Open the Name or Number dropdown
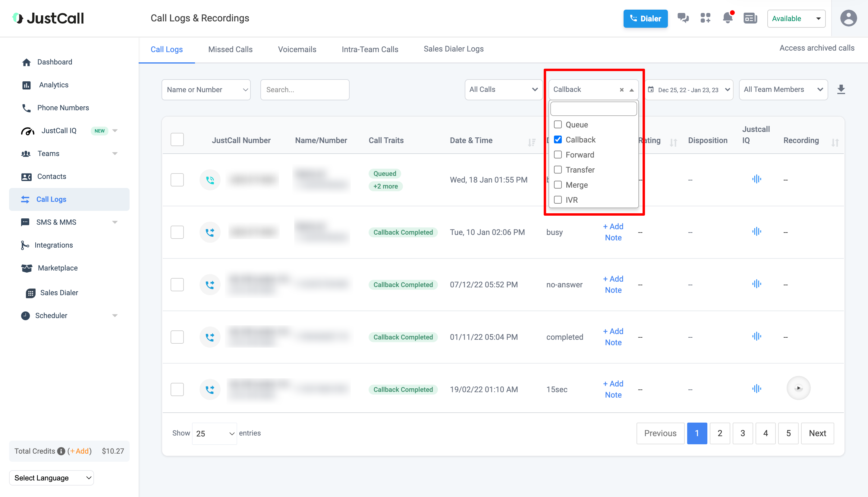This screenshot has height=497, width=868. 206,90
